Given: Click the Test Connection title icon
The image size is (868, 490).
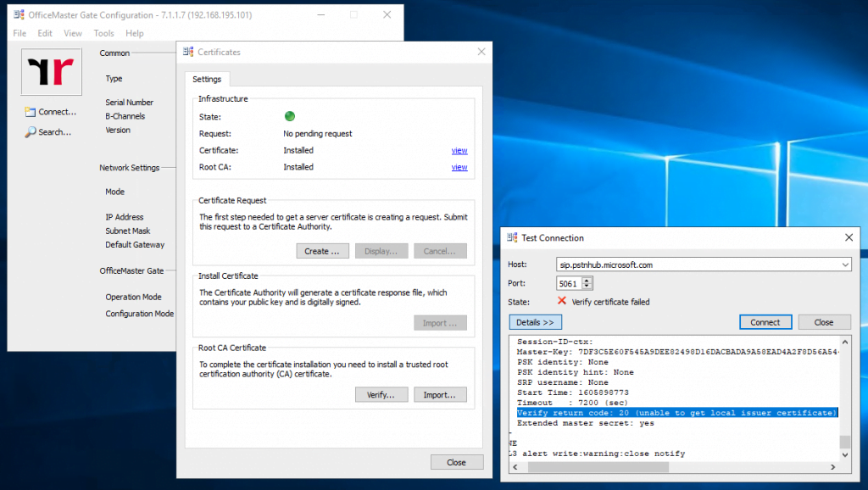Looking at the screenshot, I should [x=512, y=237].
